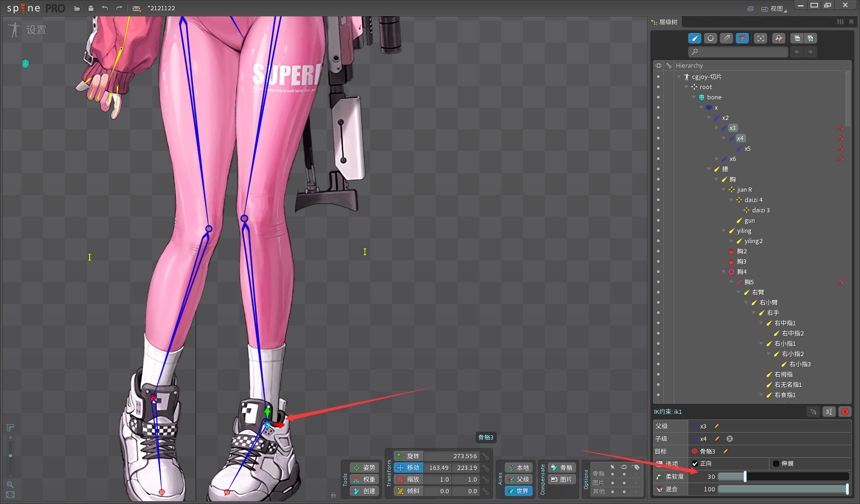Expand the x6 bone node

click(x=717, y=159)
